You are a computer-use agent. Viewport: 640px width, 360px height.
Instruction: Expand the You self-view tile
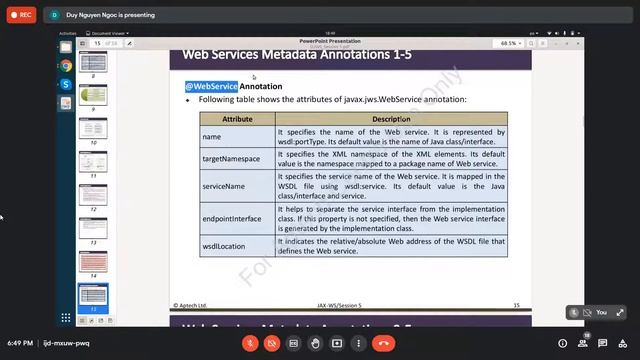click(x=620, y=313)
